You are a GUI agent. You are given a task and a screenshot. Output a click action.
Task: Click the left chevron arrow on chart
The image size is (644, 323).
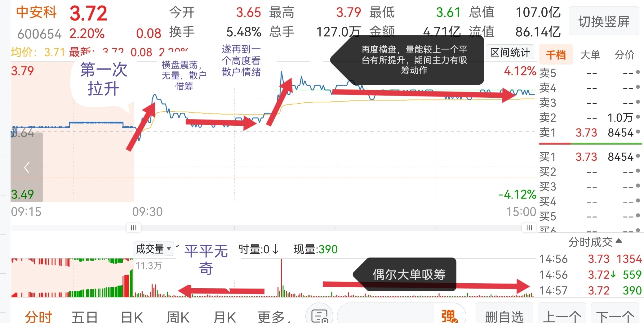27,168
